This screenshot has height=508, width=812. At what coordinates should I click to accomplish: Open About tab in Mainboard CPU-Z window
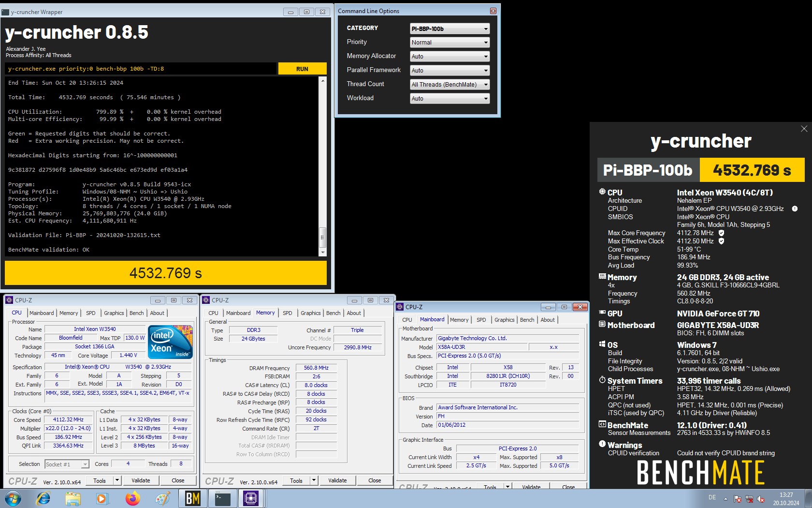(548, 320)
